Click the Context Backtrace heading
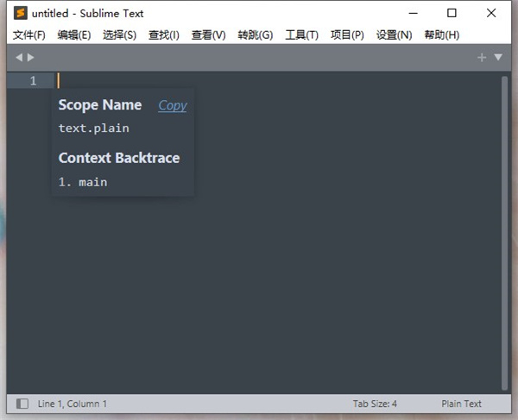Viewport: 518px width, 420px height. click(119, 158)
